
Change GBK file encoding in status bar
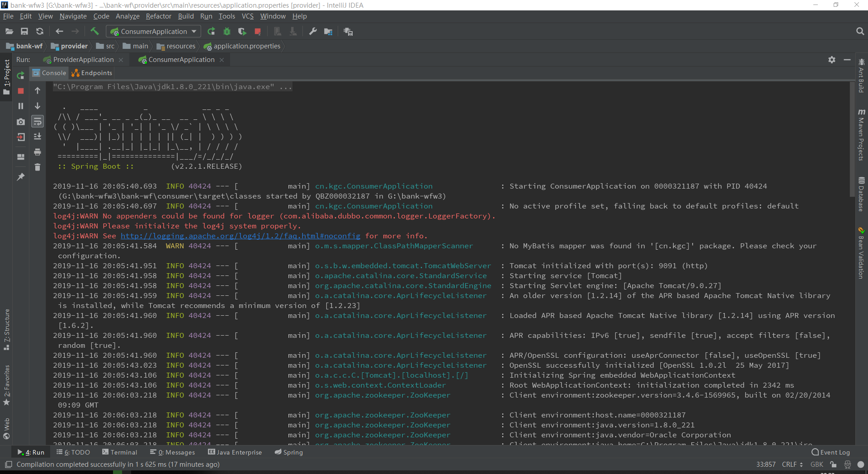coord(817,465)
